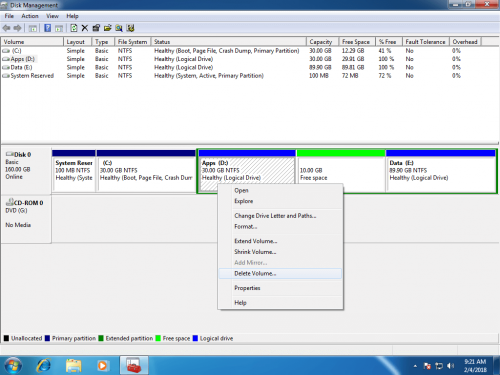Click the last toolbar icon beside the magnifier
The height and width of the screenshot is (375, 500).
pos(130,28)
